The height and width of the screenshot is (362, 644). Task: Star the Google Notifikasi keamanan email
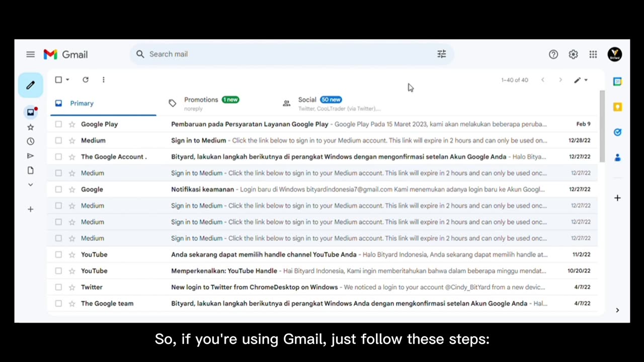click(x=72, y=190)
